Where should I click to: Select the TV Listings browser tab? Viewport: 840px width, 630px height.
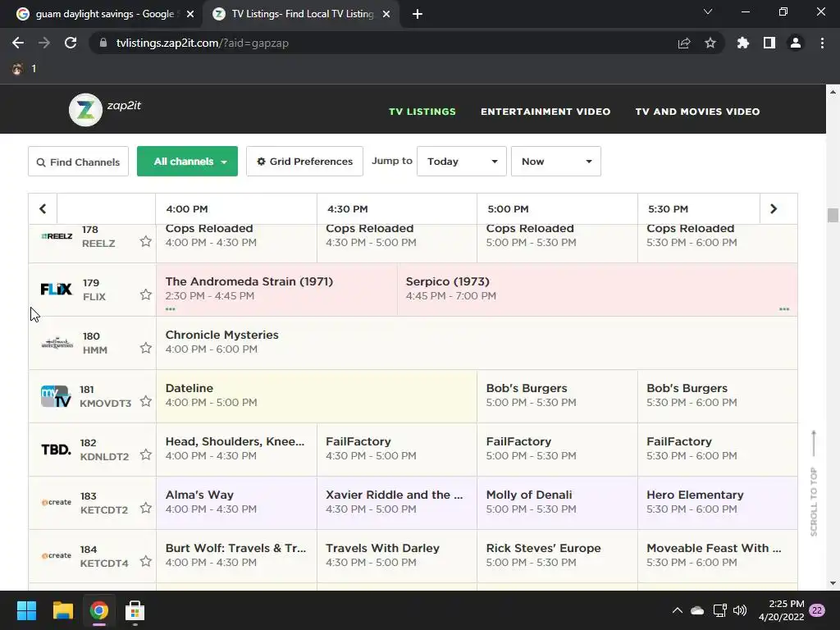302,14
